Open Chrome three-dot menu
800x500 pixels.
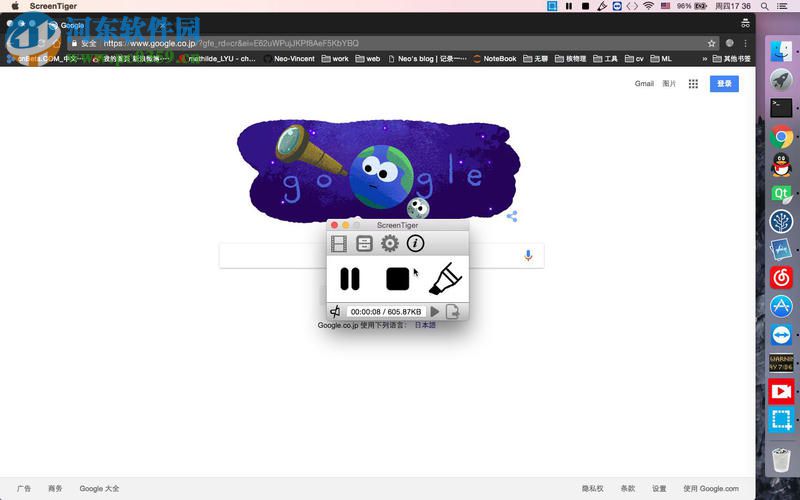(745, 43)
